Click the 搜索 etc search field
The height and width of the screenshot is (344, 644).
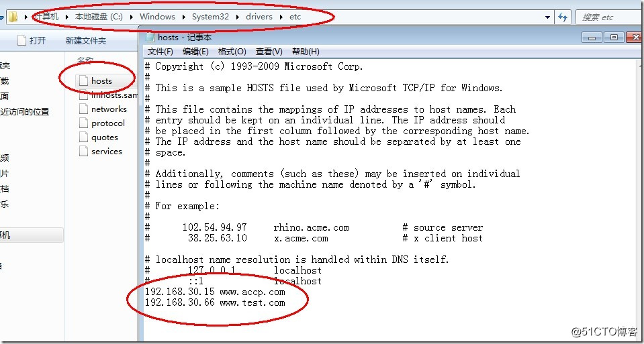[x=608, y=17]
